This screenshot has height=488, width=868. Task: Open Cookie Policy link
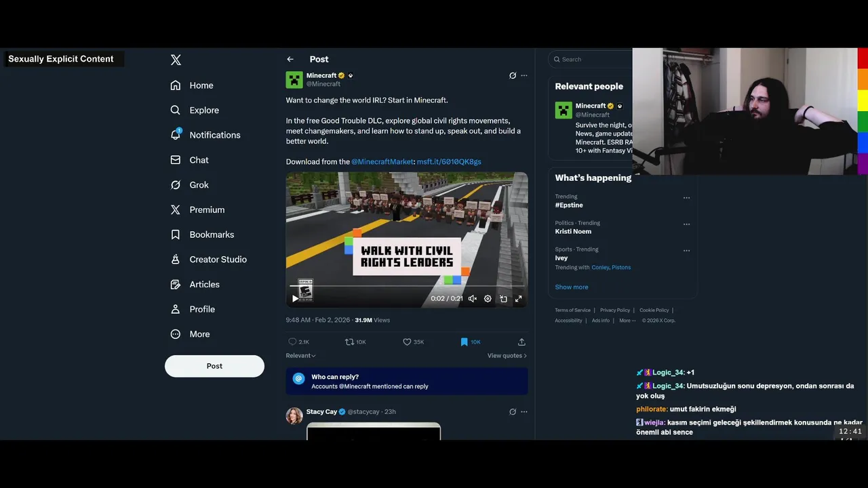(654, 310)
